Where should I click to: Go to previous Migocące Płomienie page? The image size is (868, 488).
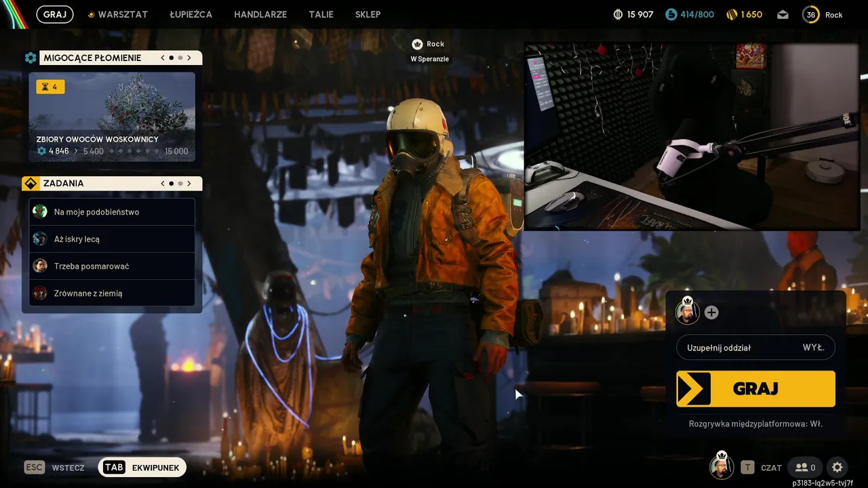tap(163, 58)
